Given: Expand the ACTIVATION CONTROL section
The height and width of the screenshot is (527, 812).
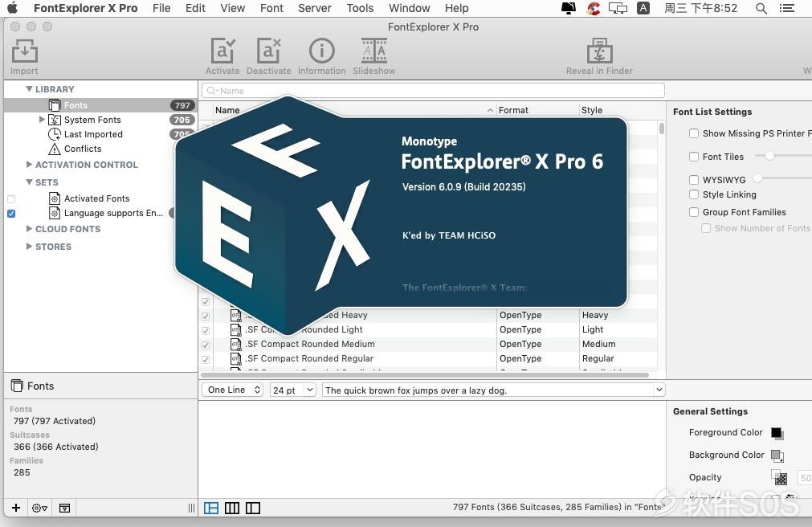Looking at the screenshot, I should coord(30,164).
